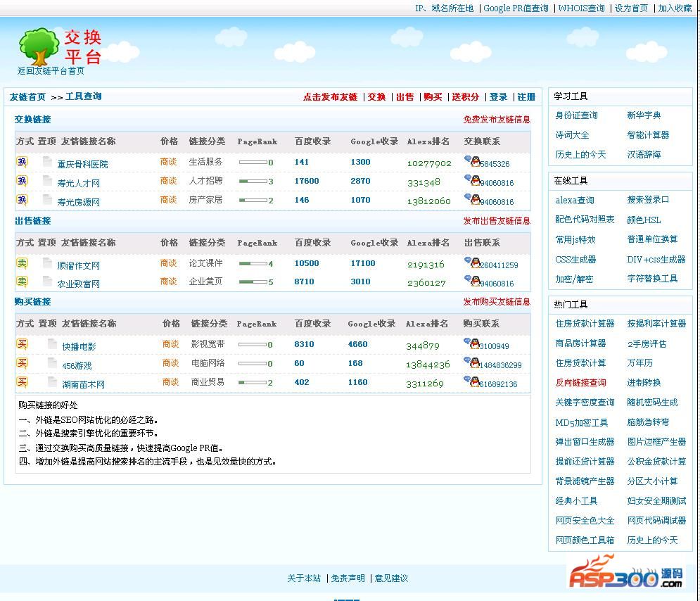Click QQ contact icon for 快播电影
This screenshot has width=700, height=601.
(471, 343)
